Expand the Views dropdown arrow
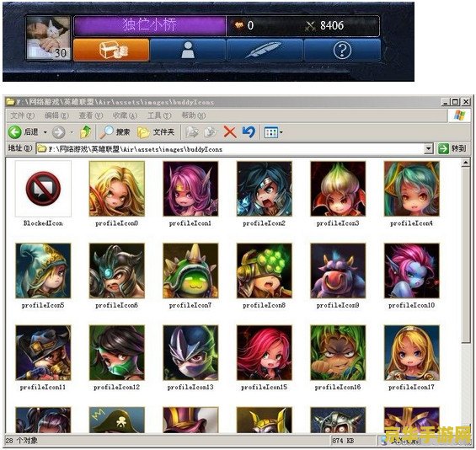This screenshot has width=476, height=450. click(x=281, y=132)
